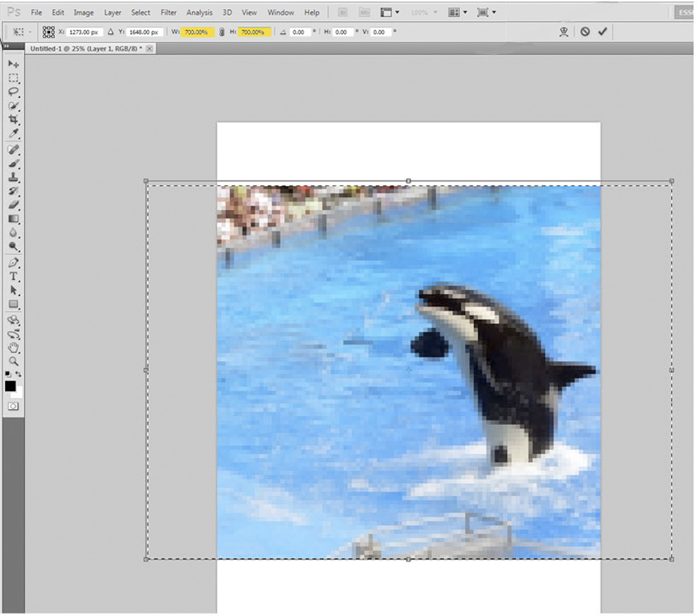Select the Hand tool
The width and height of the screenshot is (697, 616).
[13, 348]
